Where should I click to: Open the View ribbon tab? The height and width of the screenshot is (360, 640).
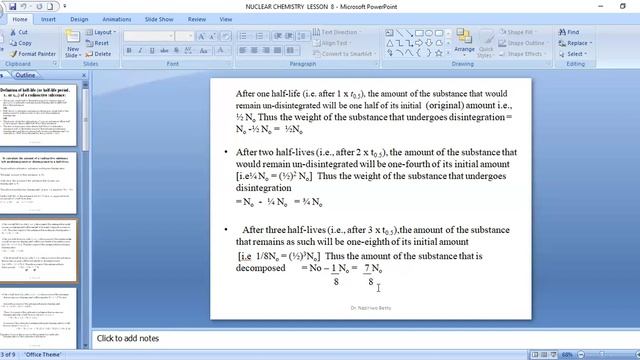click(x=225, y=19)
